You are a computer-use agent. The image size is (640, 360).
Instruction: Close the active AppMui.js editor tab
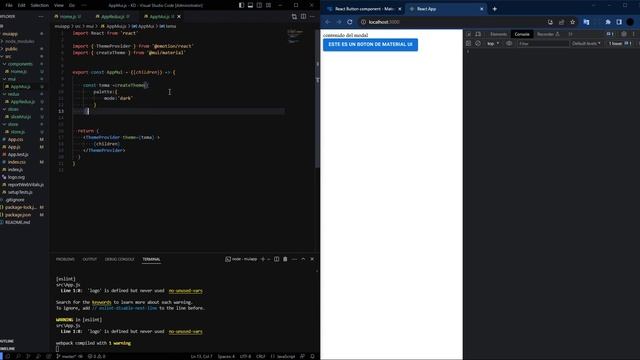[179, 17]
